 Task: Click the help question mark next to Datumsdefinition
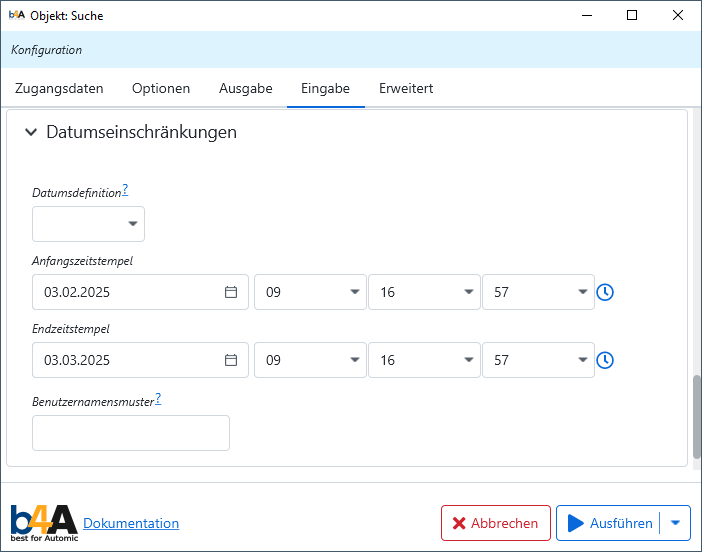(125, 190)
